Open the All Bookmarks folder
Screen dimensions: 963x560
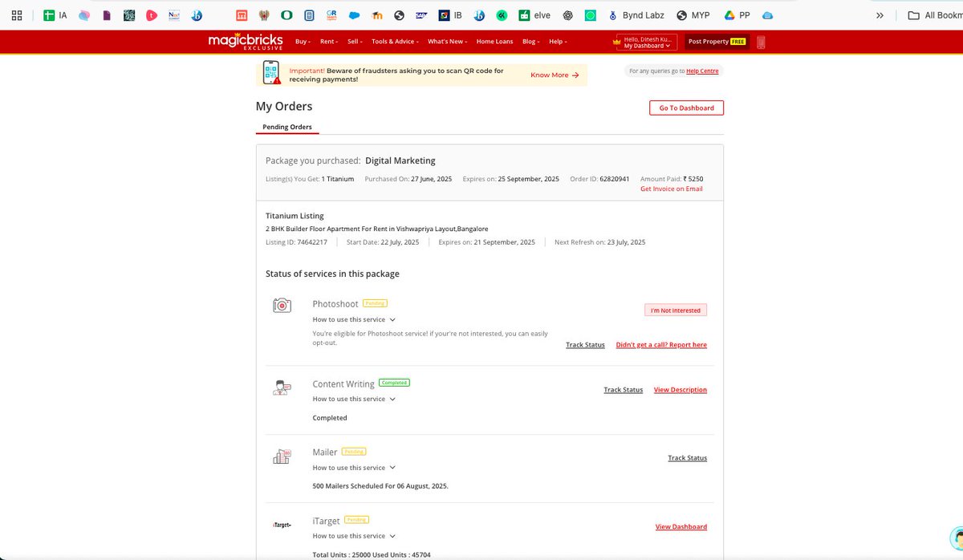coord(935,15)
